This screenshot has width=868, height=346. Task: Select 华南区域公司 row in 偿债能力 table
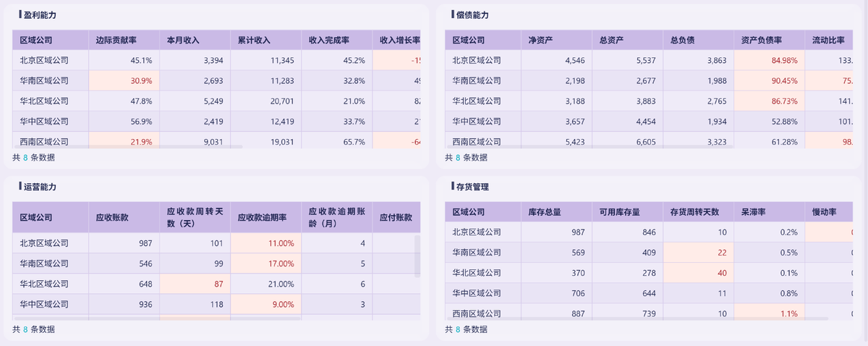[x=477, y=80]
